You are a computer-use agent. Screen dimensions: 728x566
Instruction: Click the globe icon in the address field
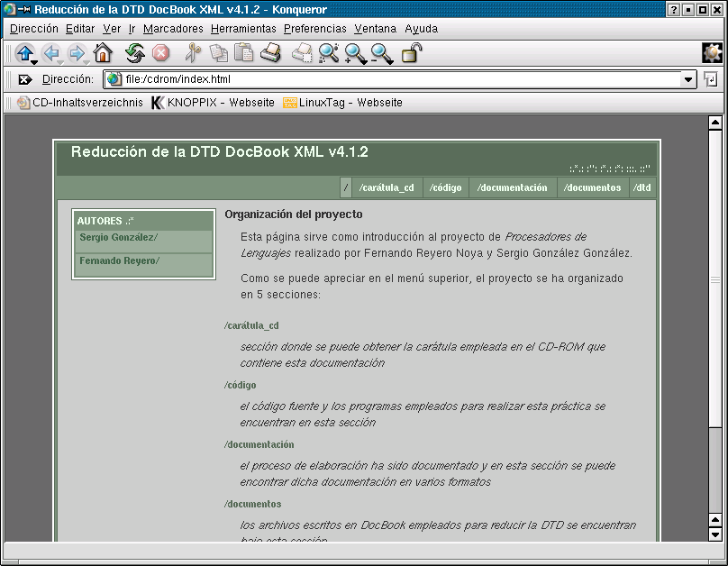pyautogui.click(x=114, y=79)
